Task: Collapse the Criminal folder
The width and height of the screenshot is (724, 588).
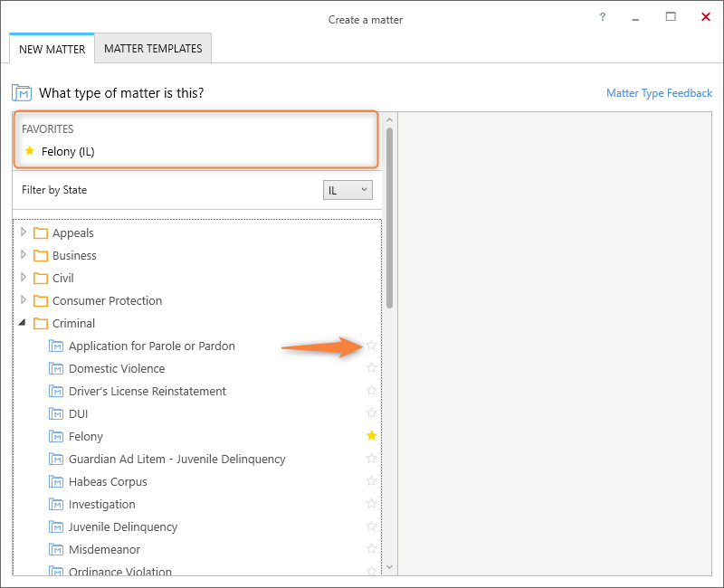Action: 23,323
